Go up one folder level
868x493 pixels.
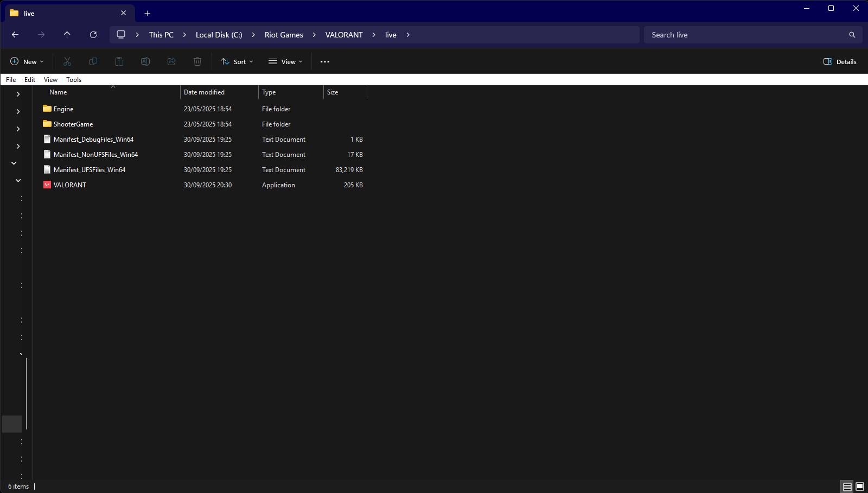tap(67, 35)
